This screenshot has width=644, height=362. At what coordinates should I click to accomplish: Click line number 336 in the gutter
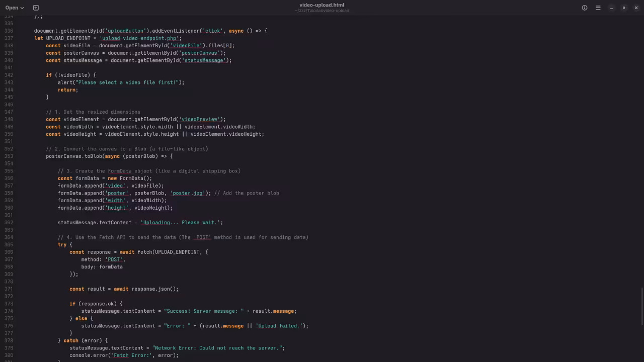[8, 31]
